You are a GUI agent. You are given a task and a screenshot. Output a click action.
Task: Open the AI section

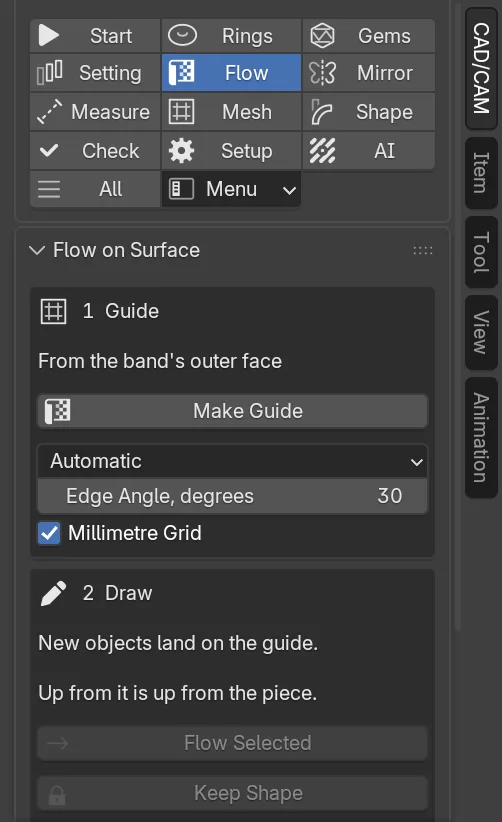coord(368,150)
